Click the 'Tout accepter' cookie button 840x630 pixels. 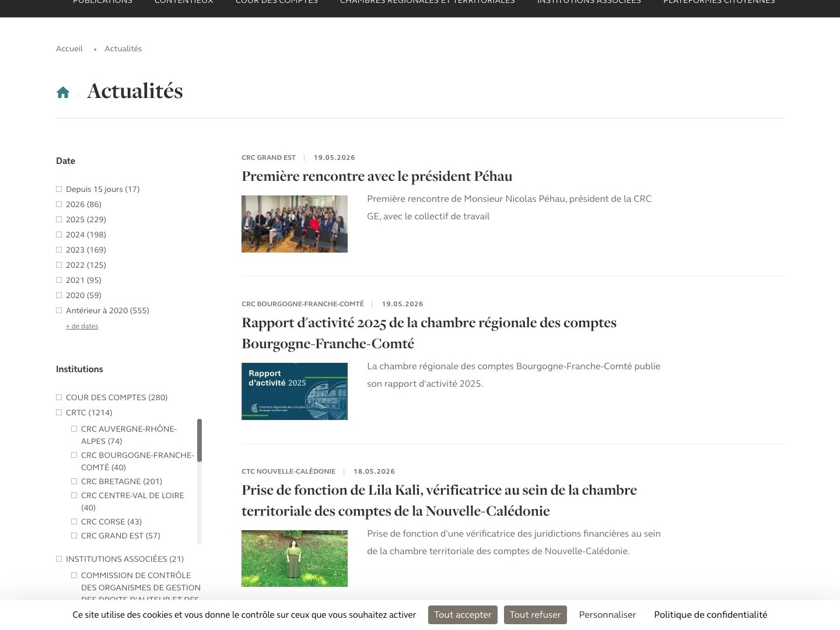tap(463, 615)
